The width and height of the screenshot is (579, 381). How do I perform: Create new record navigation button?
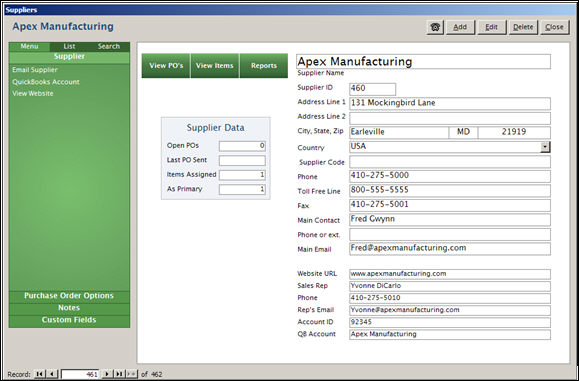(x=131, y=374)
